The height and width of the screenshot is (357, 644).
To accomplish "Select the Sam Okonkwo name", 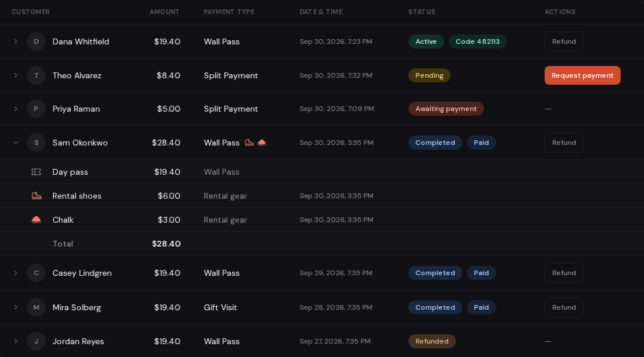I will point(80,143).
